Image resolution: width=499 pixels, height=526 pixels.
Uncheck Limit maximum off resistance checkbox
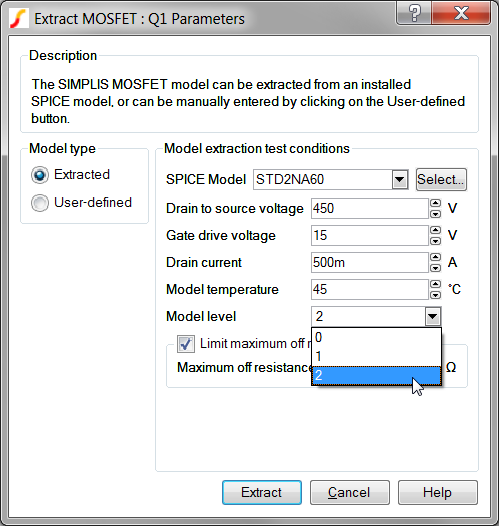pos(186,344)
